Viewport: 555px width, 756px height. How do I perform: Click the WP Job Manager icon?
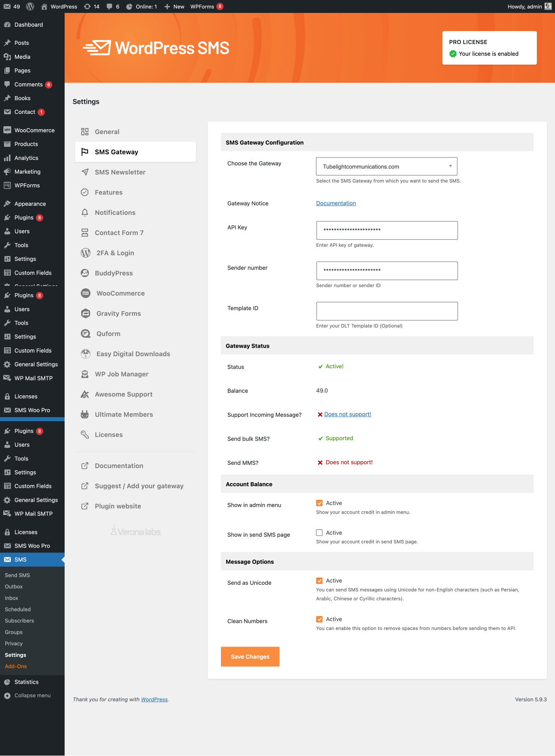[85, 374]
